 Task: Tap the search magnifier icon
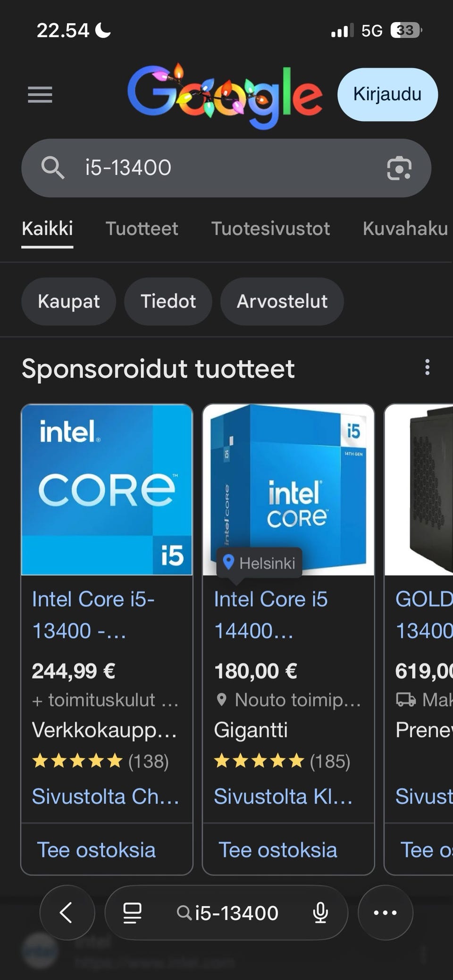[x=52, y=168]
